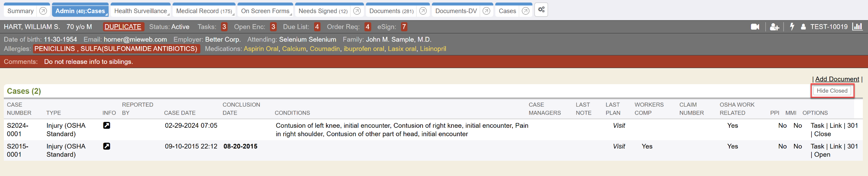Toggle the Hide Closed button
This screenshot has width=868, height=176.
(832, 91)
